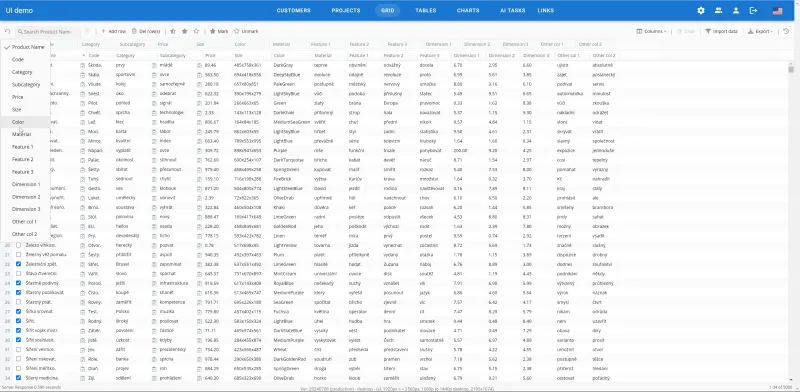Click the Mark button
Screen dimensions: 800x392
tap(219, 31)
